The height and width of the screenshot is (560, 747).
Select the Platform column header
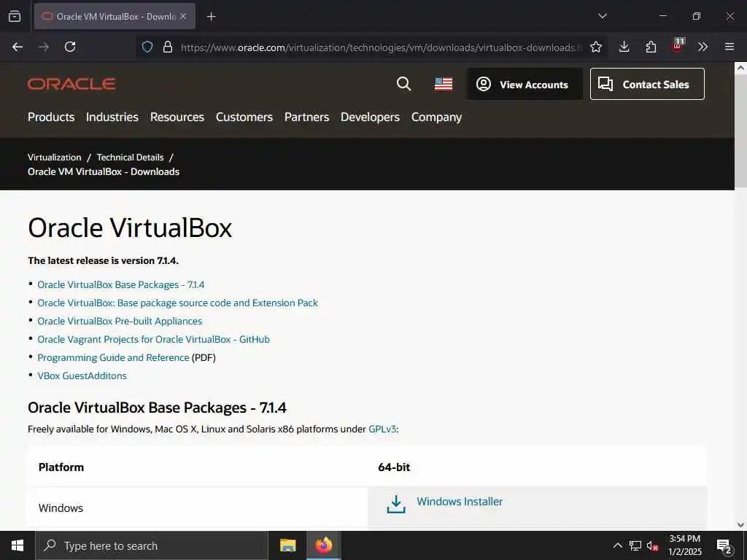tap(61, 467)
